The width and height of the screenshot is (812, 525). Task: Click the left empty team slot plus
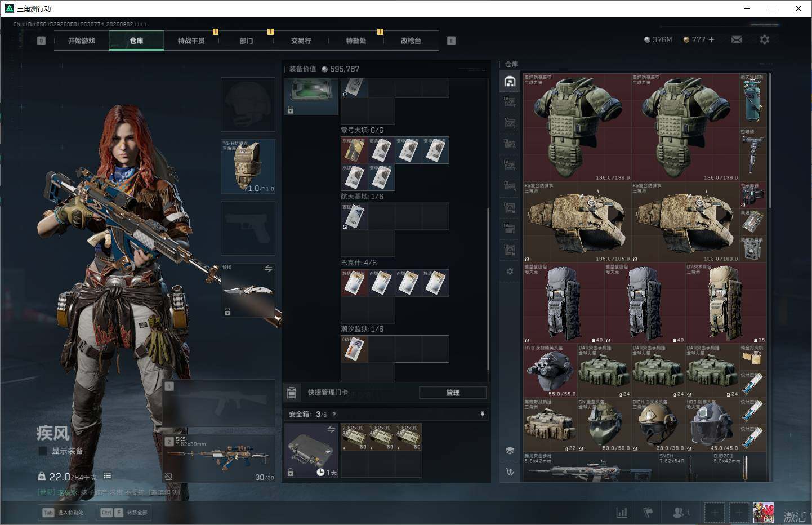(x=715, y=513)
